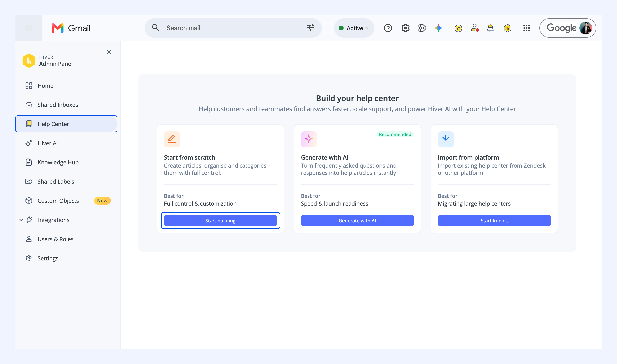This screenshot has height=364, width=617.
Task: Click the 'Speed & launch readiness' text
Action: tap(334, 204)
